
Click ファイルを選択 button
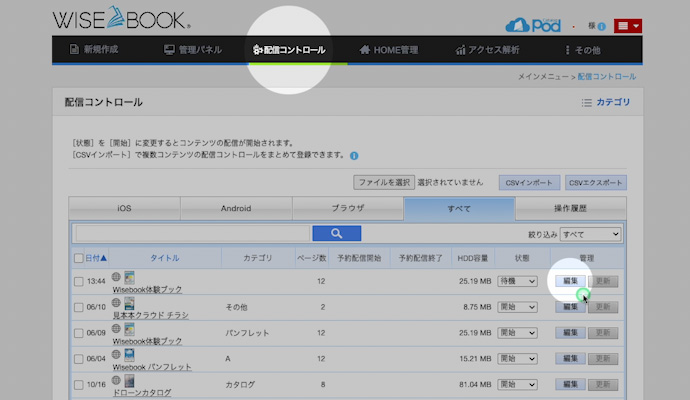click(x=384, y=182)
